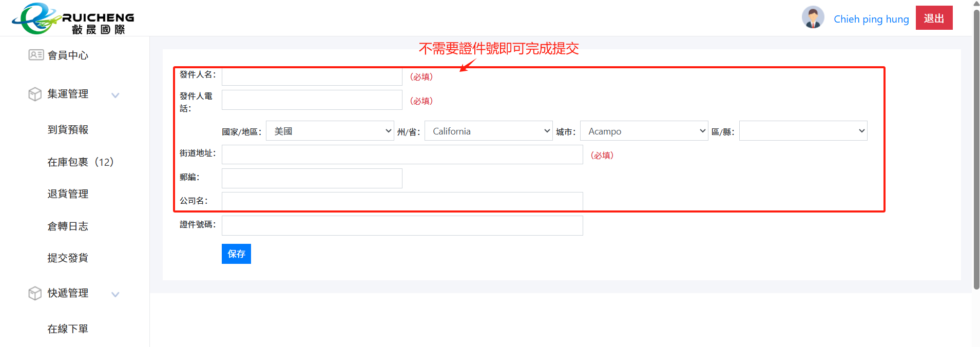Open the empty 區/縣 dropdown
This screenshot has width=980, height=347.
point(803,131)
